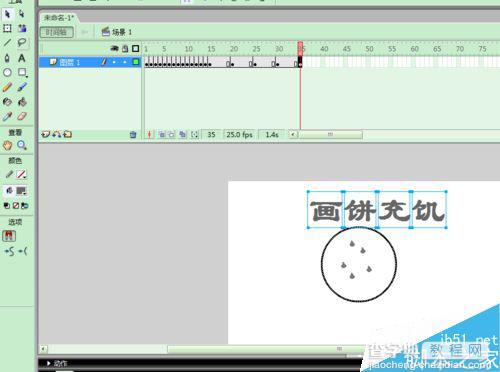Select the Subselection tool
Viewport: 500px width, 372px height.
pos(22,14)
